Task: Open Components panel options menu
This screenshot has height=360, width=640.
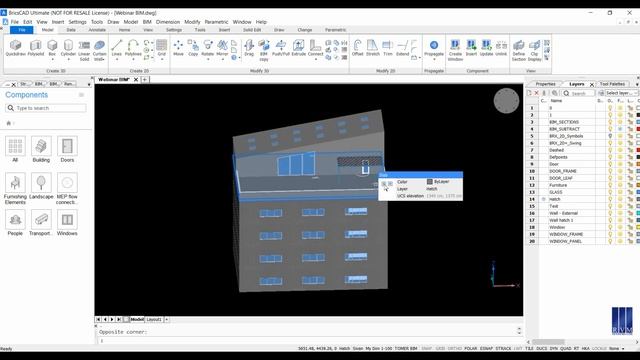Action: click(81, 95)
